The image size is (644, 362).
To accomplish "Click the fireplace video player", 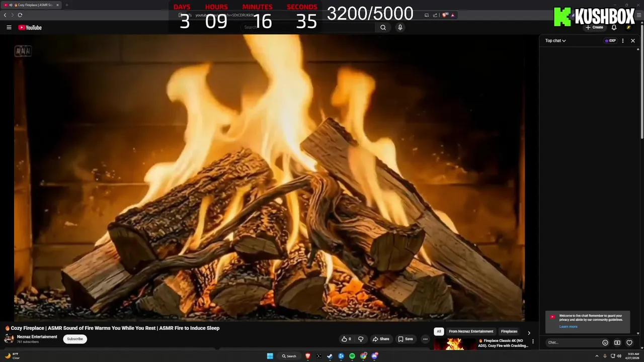I will tap(269, 177).
